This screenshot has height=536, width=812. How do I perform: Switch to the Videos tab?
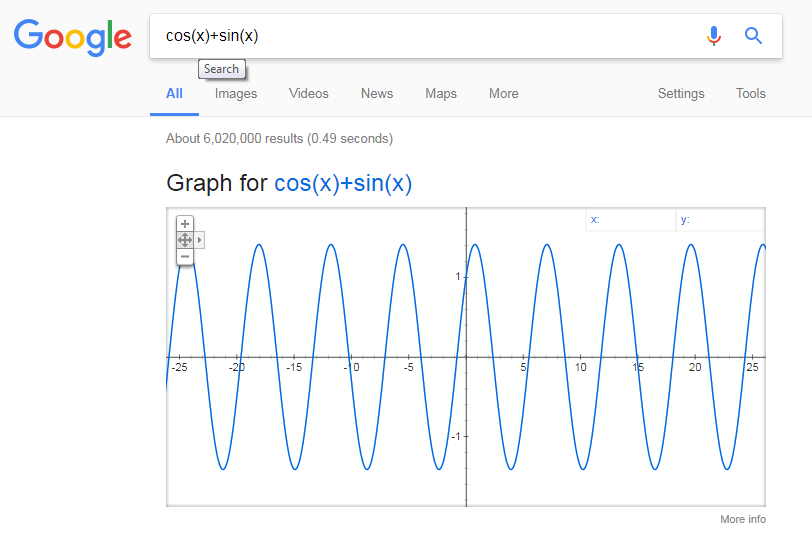(x=309, y=94)
